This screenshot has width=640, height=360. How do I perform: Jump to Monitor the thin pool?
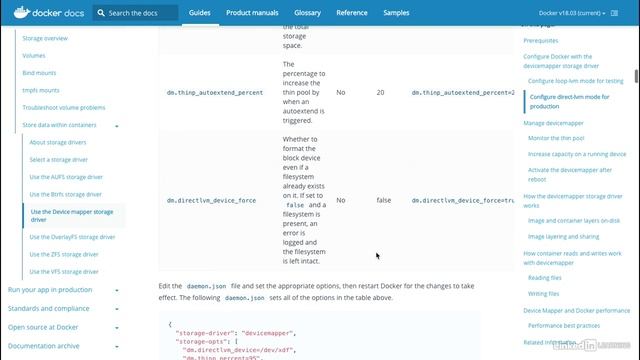[556, 138]
